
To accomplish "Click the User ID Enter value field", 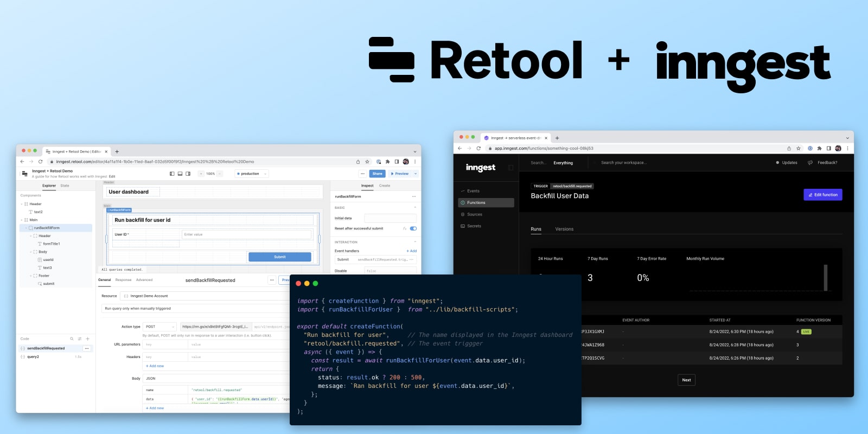I will 247,234.
